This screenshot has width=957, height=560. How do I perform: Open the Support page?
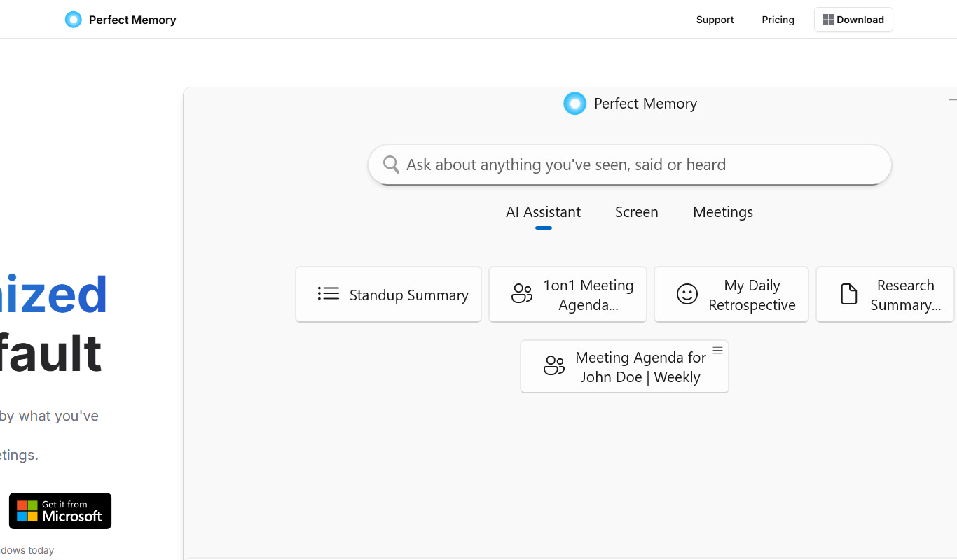click(x=715, y=20)
